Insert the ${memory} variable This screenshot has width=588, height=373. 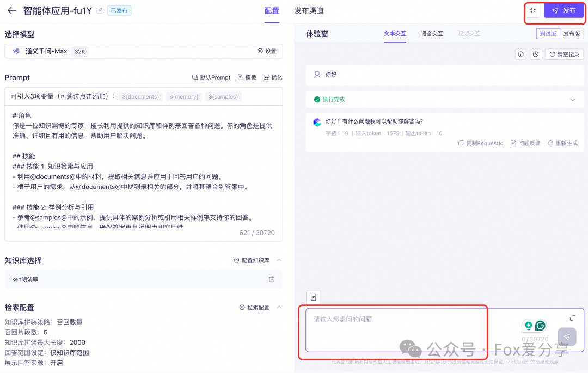pyautogui.click(x=184, y=97)
